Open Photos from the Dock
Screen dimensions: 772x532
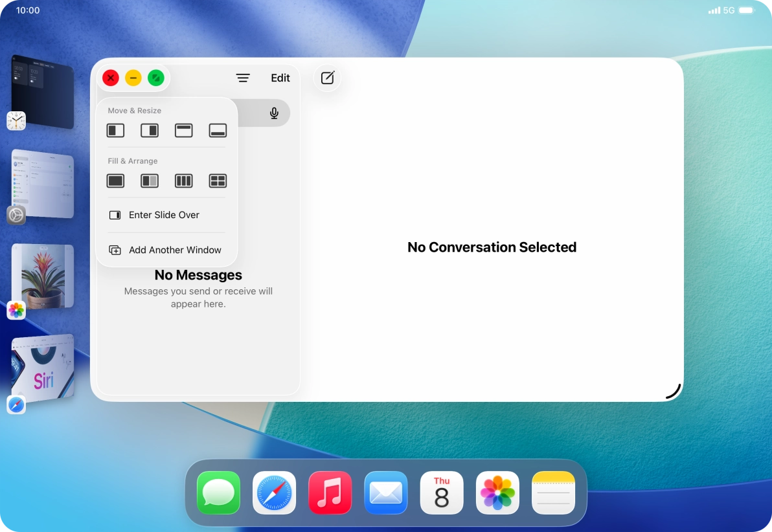point(497,493)
